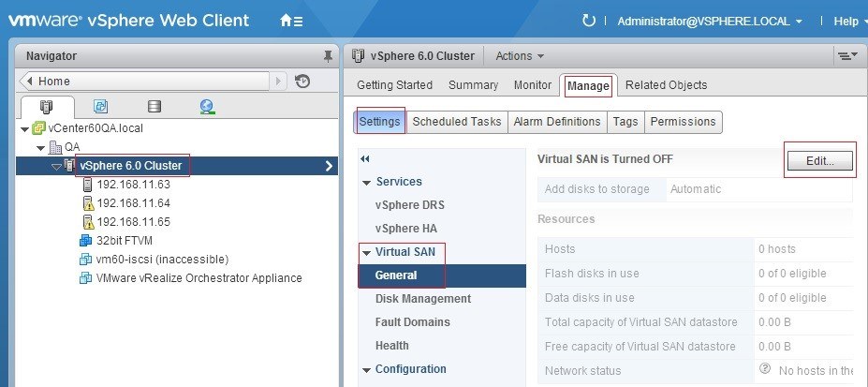Open Health under Virtual SAN
The width and height of the screenshot is (868, 387).
click(x=392, y=346)
